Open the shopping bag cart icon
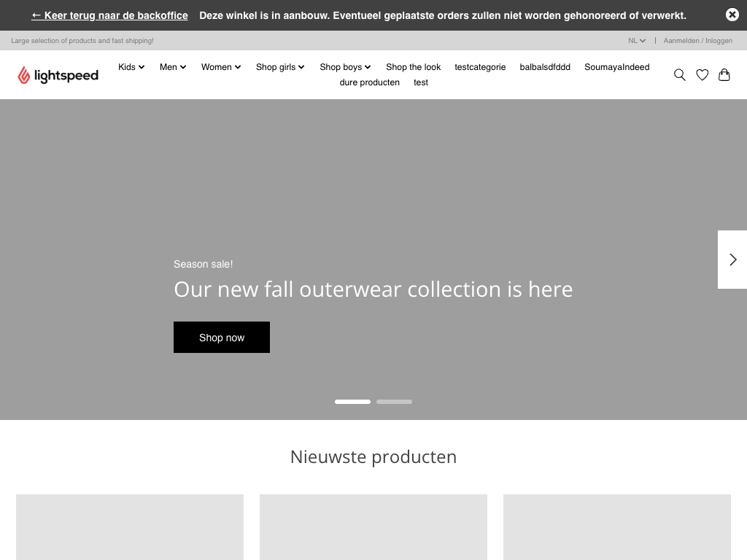 pos(724,74)
